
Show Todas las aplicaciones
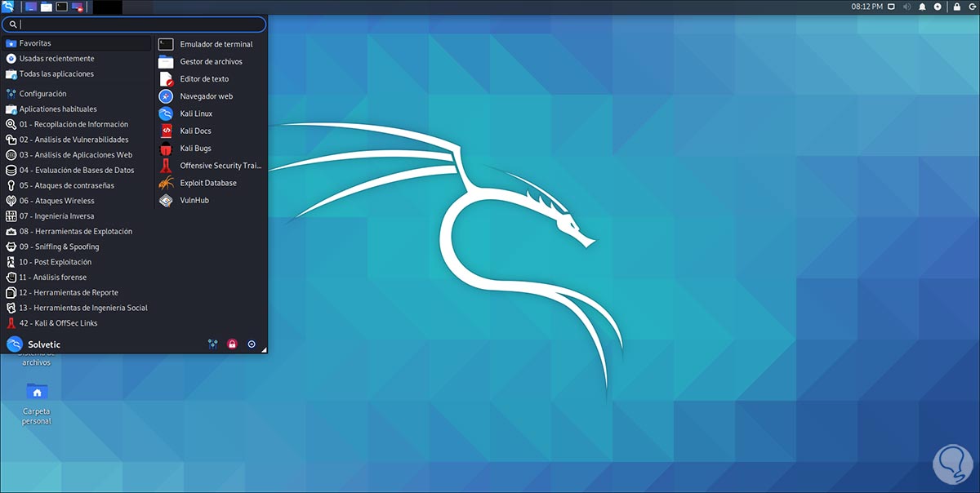[78, 73]
